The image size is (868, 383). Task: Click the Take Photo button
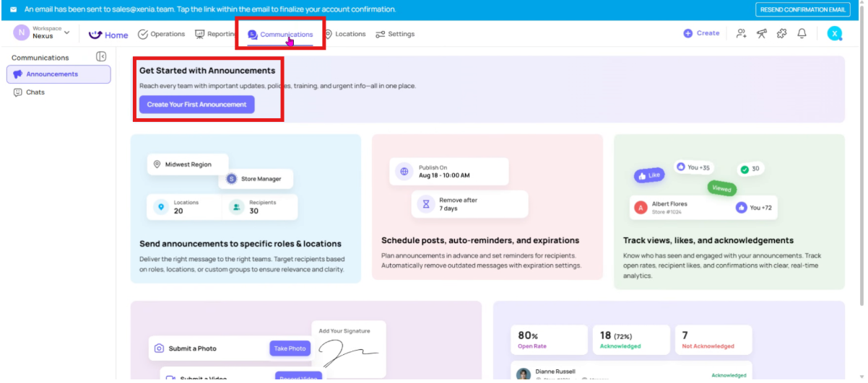tap(290, 348)
